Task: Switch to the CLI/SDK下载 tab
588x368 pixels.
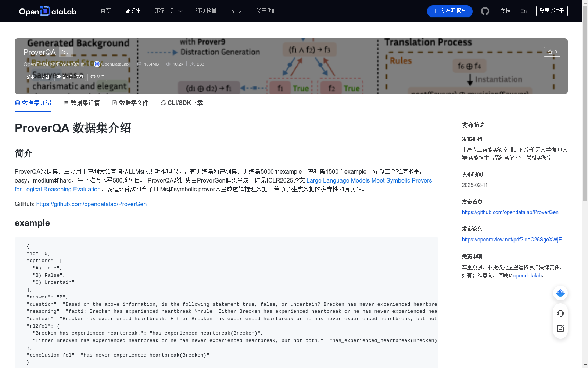Action: tap(182, 103)
